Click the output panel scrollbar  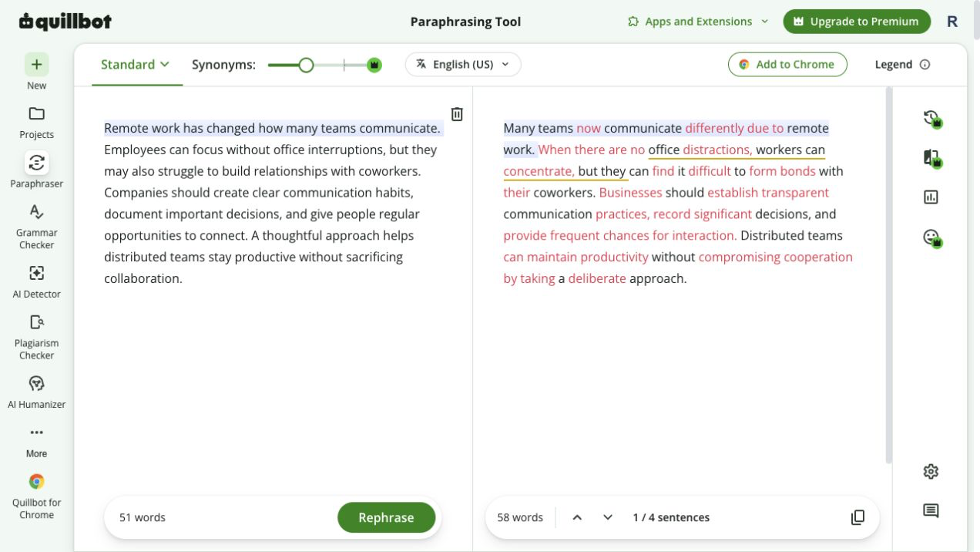(888, 274)
